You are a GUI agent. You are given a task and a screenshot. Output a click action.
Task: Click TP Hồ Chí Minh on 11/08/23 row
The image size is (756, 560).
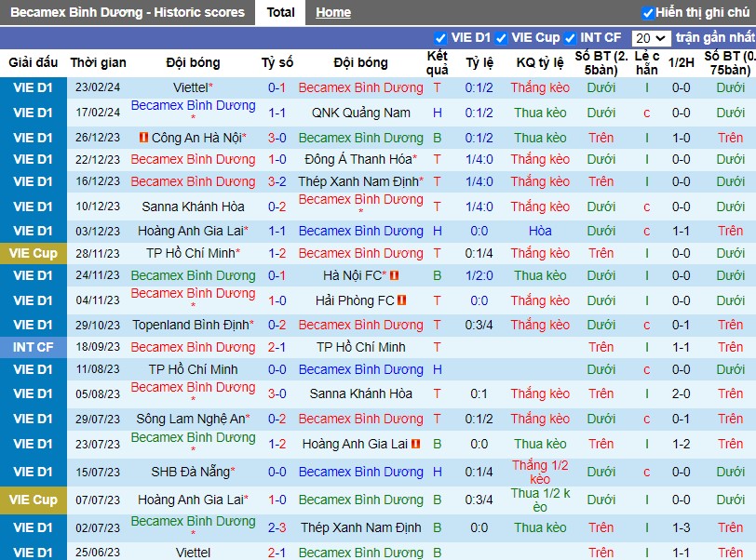click(193, 369)
